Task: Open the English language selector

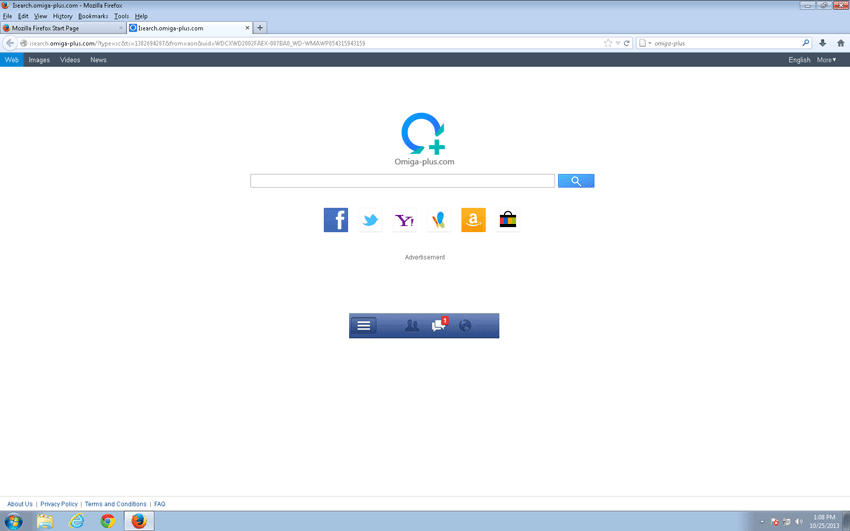Action: pyautogui.click(x=799, y=60)
